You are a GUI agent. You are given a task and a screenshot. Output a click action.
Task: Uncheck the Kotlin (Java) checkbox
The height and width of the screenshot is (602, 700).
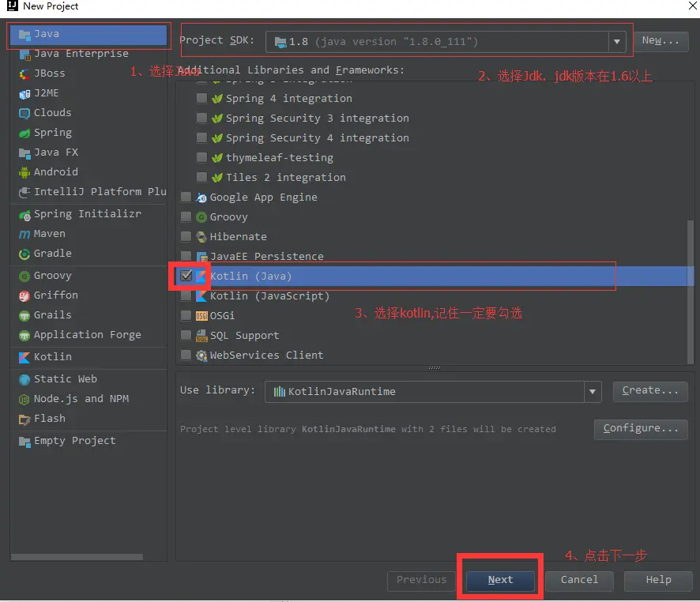[186, 276]
